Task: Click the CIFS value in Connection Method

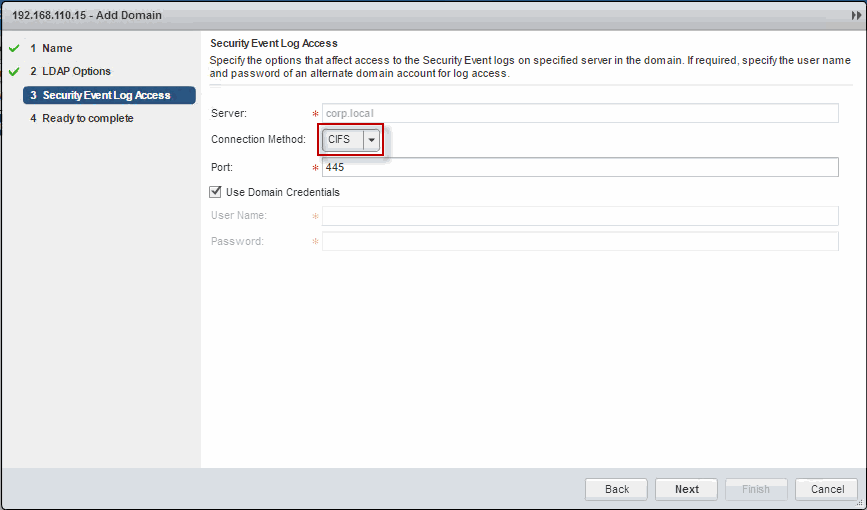Action: pyautogui.click(x=341, y=140)
